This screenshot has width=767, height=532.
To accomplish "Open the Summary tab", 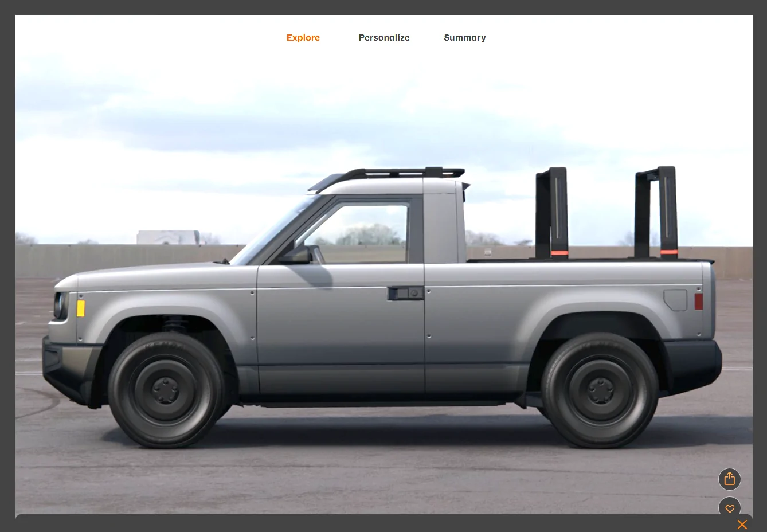I will [464, 37].
